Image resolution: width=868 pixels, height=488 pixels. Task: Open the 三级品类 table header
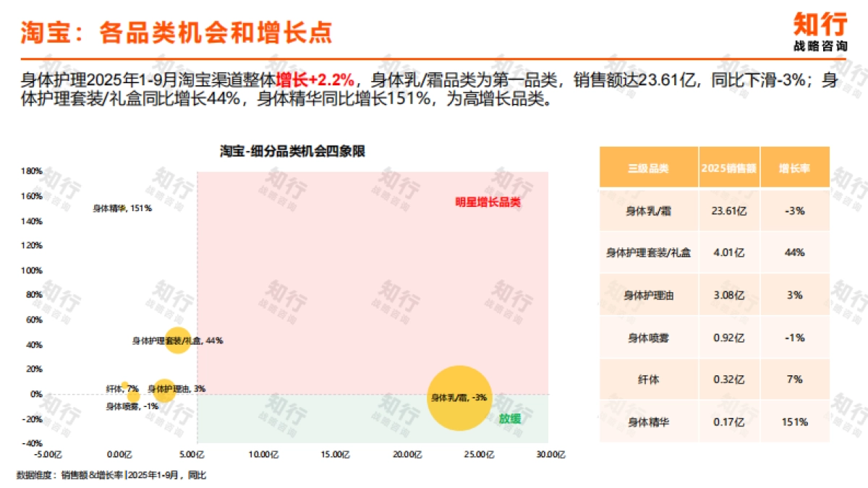648,168
